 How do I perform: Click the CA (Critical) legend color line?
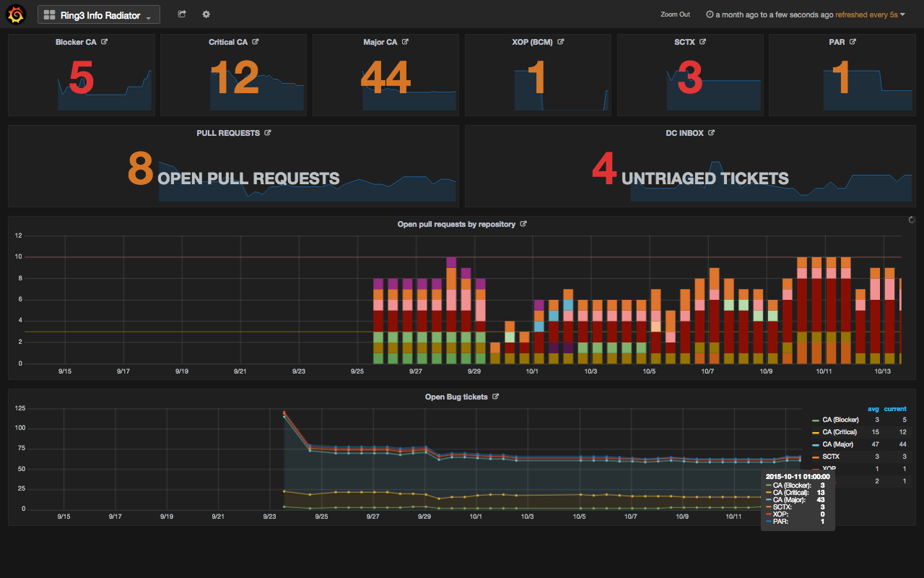(816, 432)
